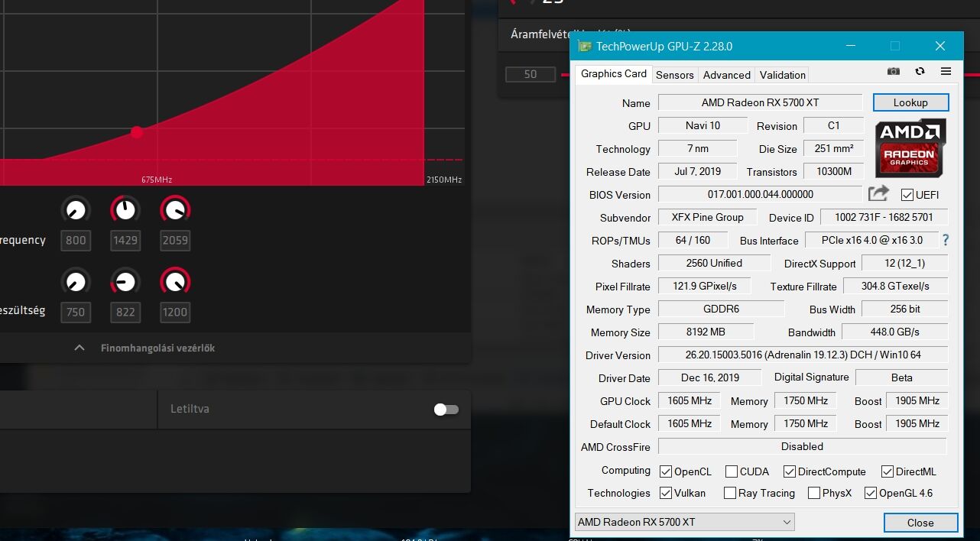Toggle the DirectCompute checkbox
The height and width of the screenshot is (541, 980).
pyautogui.click(x=790, y=471)
